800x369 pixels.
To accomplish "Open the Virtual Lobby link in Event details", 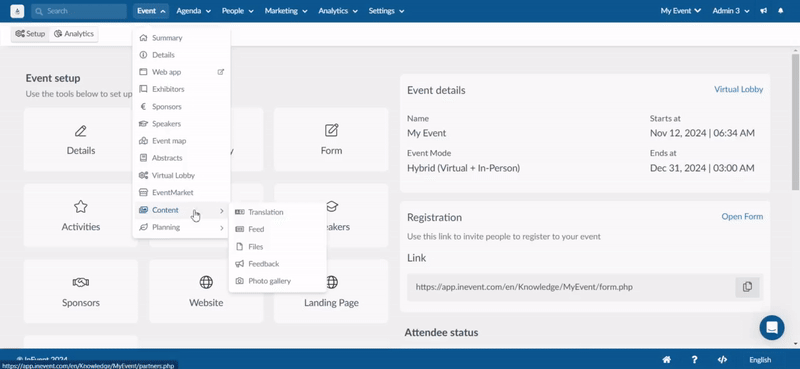I will tap(738, 89).
